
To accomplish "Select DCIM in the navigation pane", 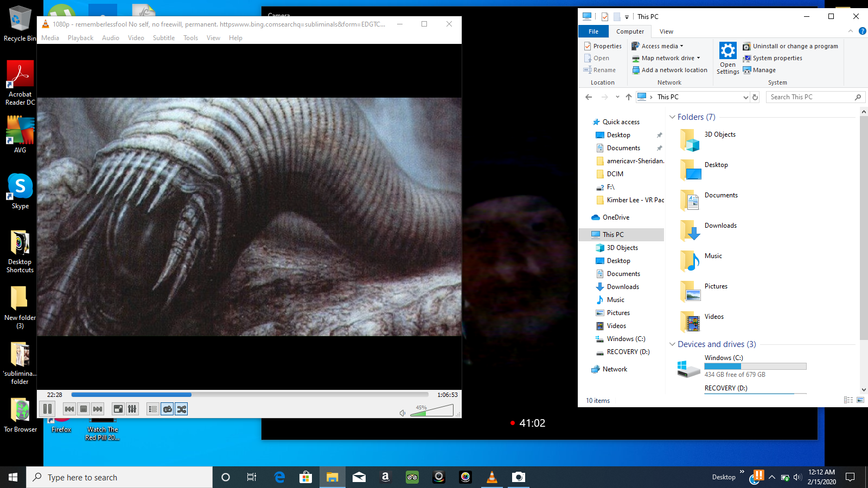I will click(615, 174).
